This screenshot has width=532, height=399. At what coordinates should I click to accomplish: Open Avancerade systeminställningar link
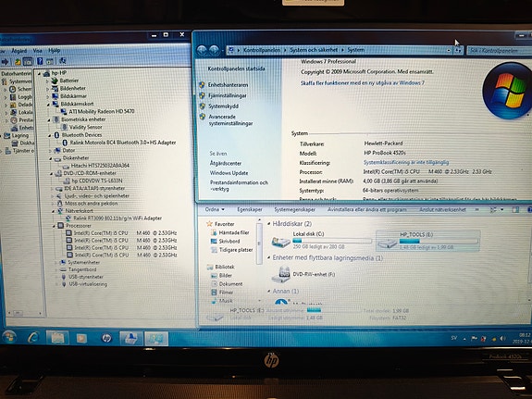pos(230,120)
